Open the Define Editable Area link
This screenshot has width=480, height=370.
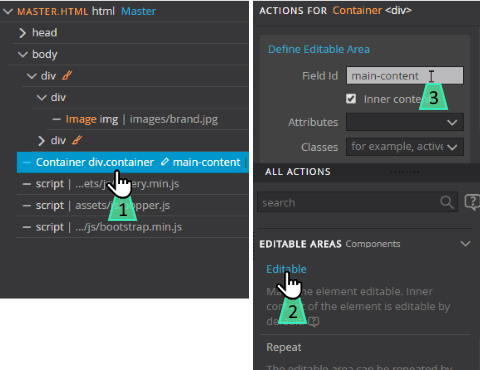tap(319, 49)
